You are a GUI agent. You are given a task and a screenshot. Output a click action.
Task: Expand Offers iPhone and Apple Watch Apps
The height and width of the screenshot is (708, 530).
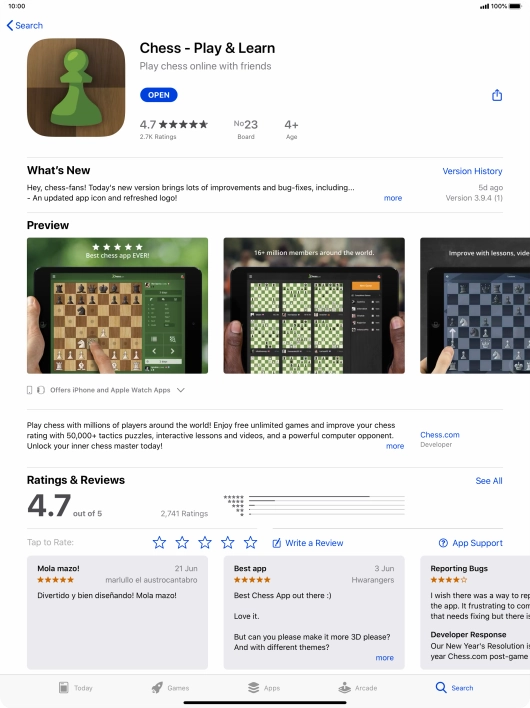coord(181,390)
